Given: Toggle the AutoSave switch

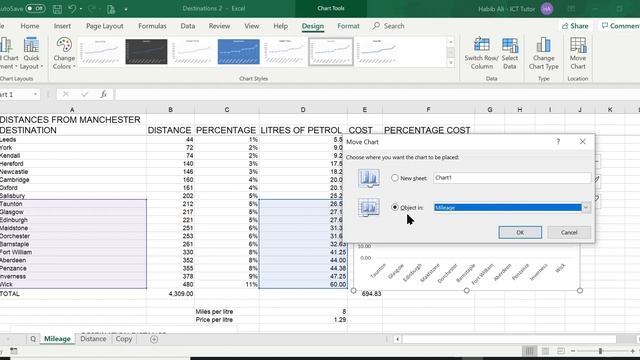Looking at the screenshot, I should 35,8.
